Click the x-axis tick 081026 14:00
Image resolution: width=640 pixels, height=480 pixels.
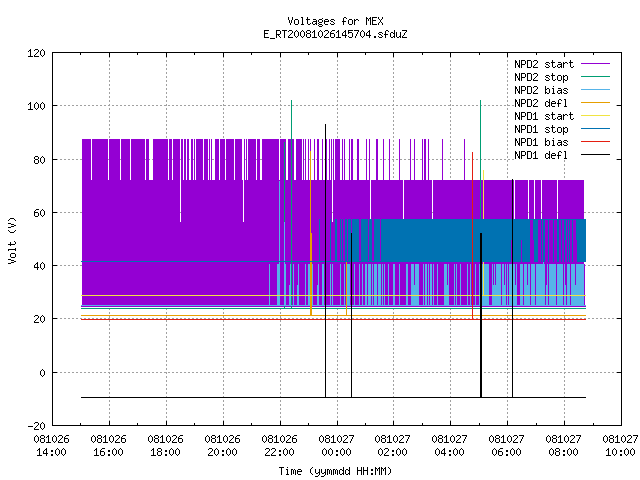click(51, 446)
